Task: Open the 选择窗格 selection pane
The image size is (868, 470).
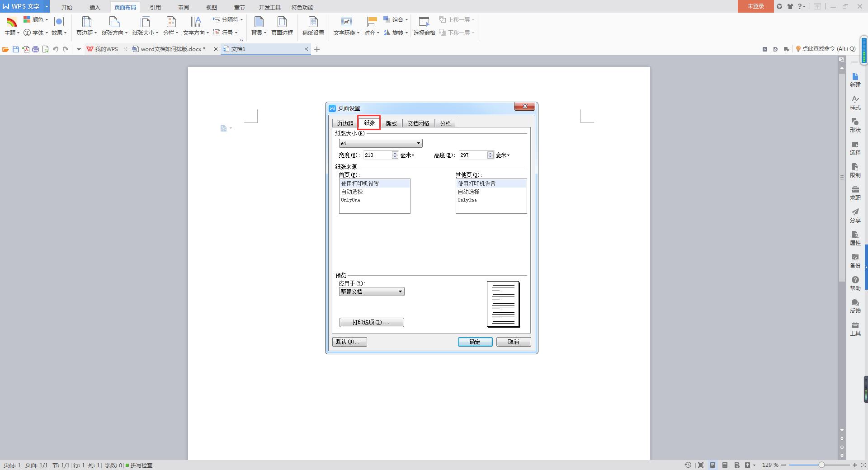Action: 424,26
